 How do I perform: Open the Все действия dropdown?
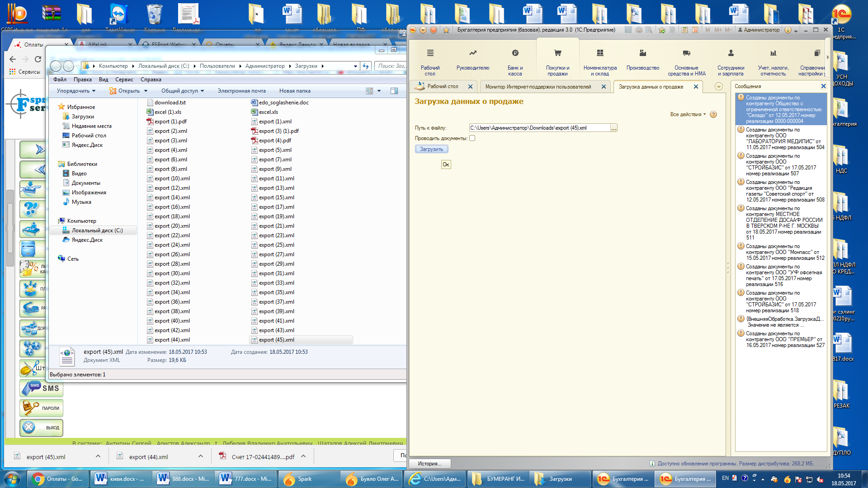688,114
